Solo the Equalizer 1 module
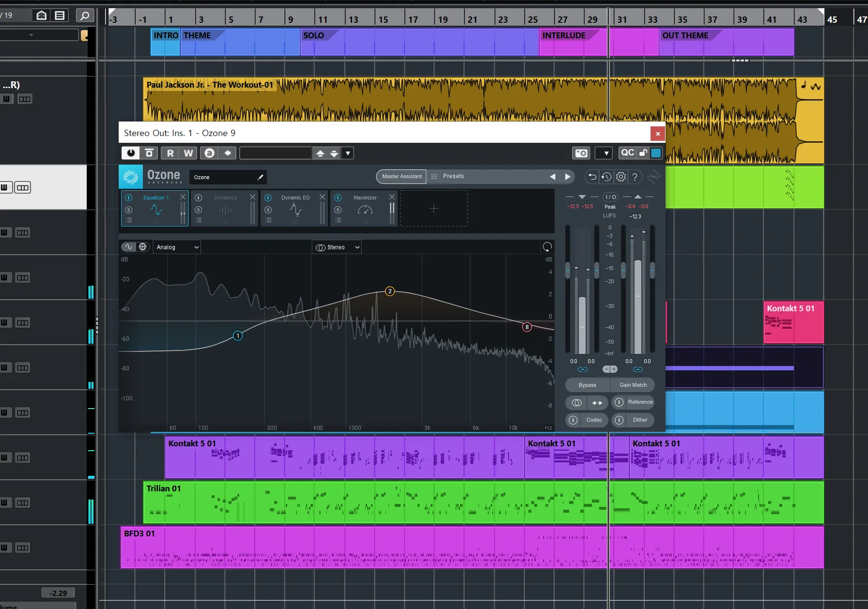This screenshot has width=868, height=609. [129, 210]
